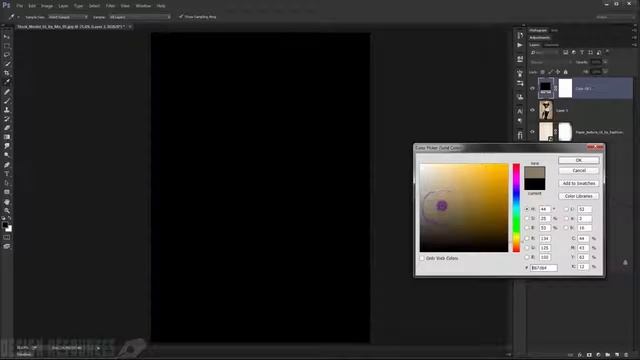640x360 pixels.
Task: Select the Clone Stamp tool
Action: point(7,110)
